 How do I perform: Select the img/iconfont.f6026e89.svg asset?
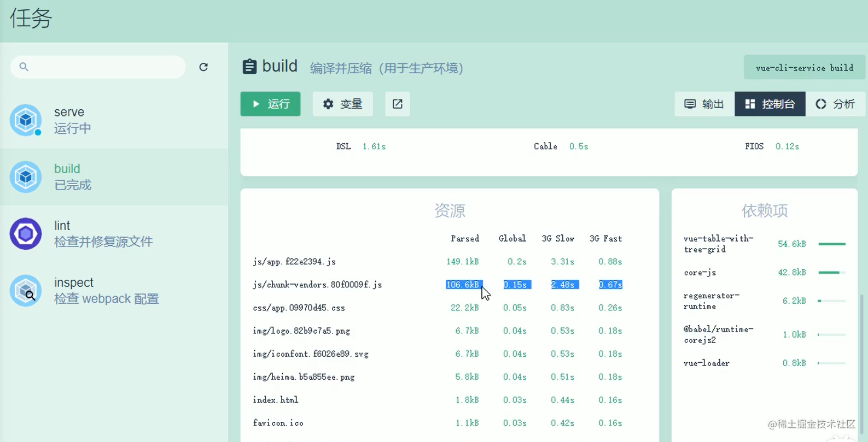click(311, 353)
